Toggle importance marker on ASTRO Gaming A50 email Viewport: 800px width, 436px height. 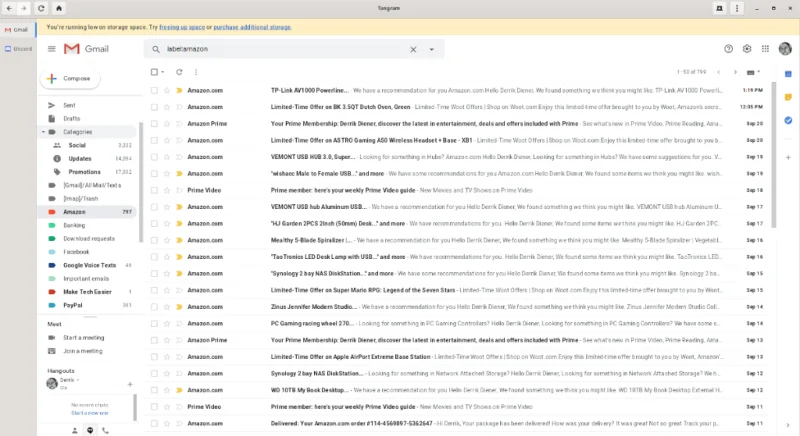pyautogui.click(x=179, y=140)
